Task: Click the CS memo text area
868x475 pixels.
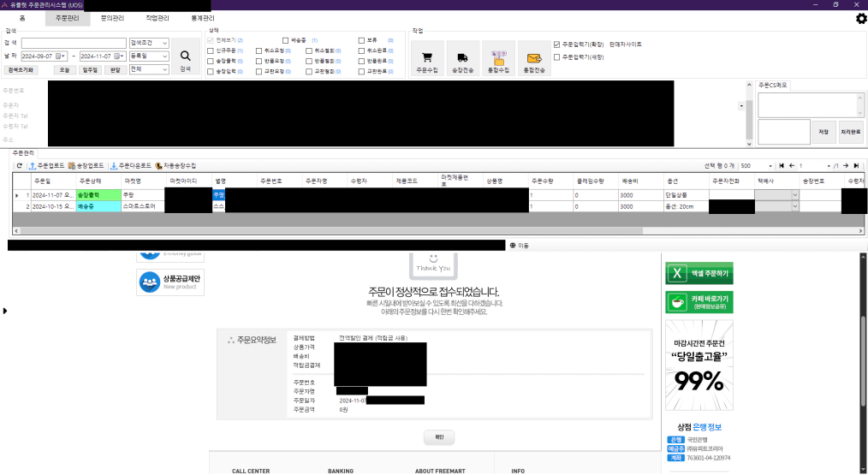Action: (808, 105)
